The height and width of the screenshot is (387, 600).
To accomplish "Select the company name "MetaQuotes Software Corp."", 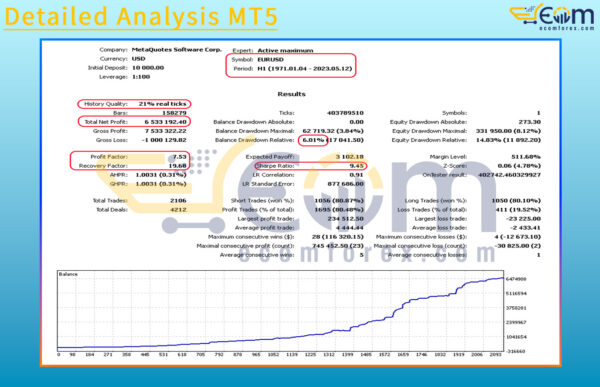I will coord(176,50).
